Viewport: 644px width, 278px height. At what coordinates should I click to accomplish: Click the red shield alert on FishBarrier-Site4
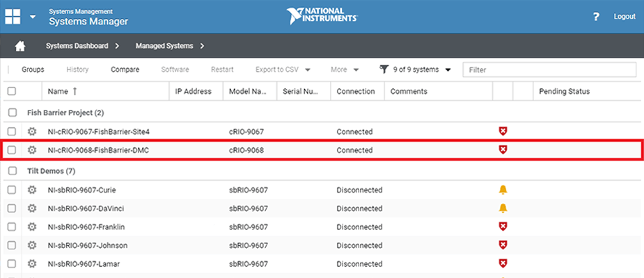[503, 131]
